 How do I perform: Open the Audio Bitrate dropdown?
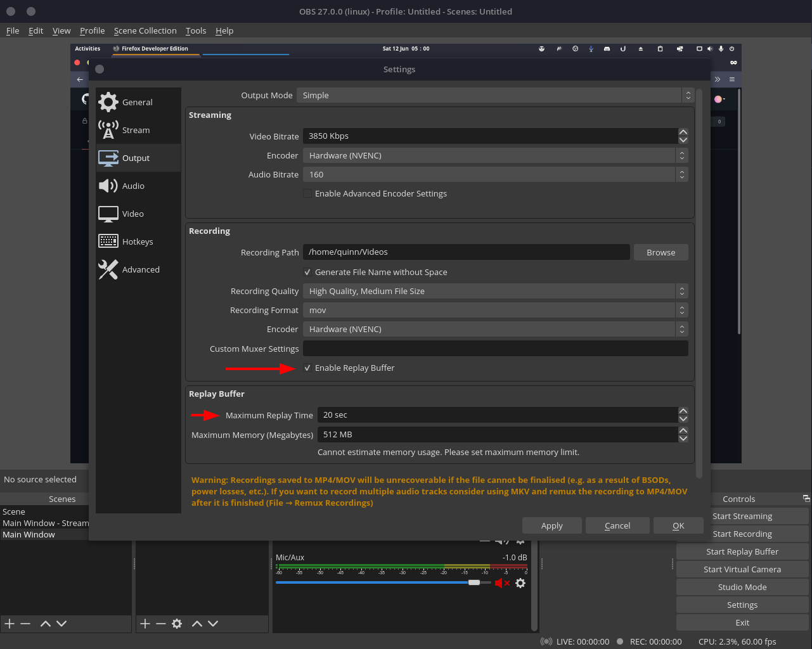point(495,174)
